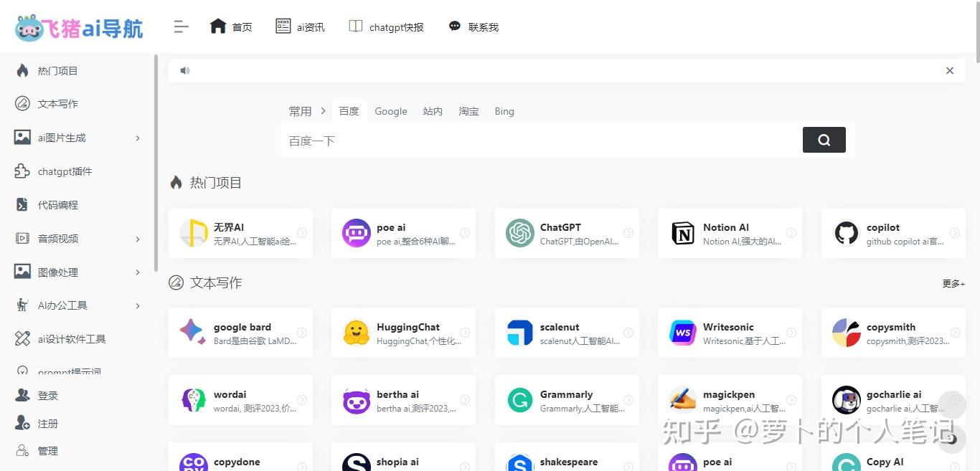This screenshot has height=471, width=980.
Task: Expand the ai图片生成 sidebar chevron
Action: pos(138,138)
